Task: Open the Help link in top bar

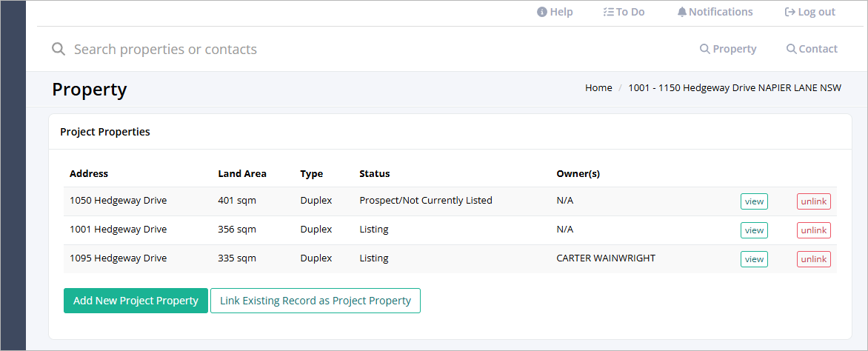Action: pos(555,12)
